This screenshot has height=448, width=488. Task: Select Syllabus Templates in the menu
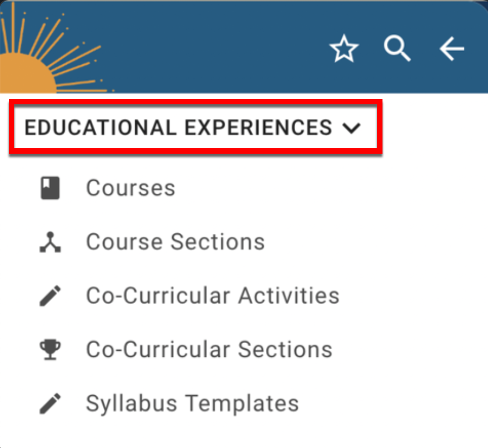click(192, 404)
